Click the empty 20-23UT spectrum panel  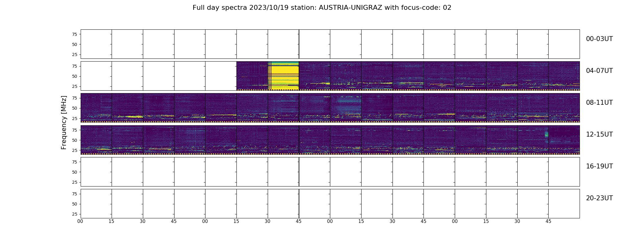330,204
